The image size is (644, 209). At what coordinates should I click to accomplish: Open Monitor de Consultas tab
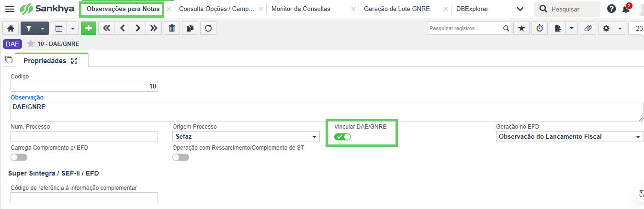pos(301,9)
